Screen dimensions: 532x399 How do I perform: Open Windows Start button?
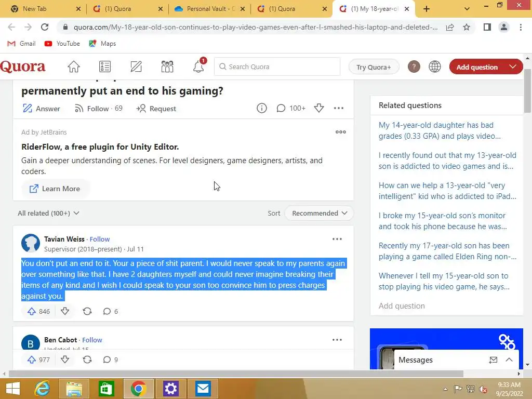[x=13, y=389]
